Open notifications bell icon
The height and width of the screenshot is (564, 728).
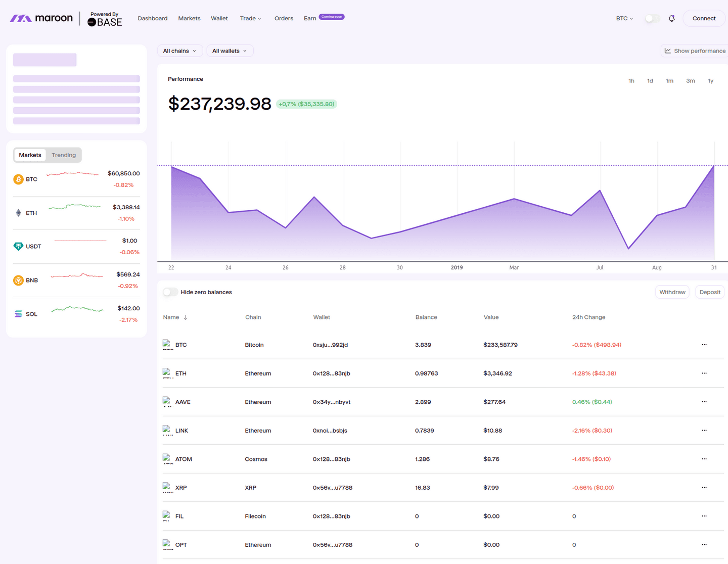click(x=671, y=18)
